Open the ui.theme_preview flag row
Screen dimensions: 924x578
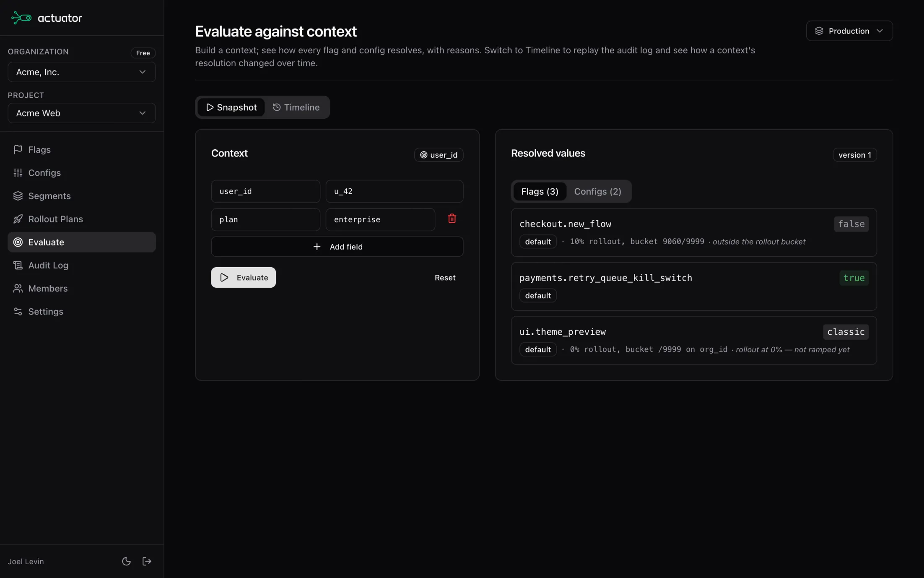tap(694, 340)
